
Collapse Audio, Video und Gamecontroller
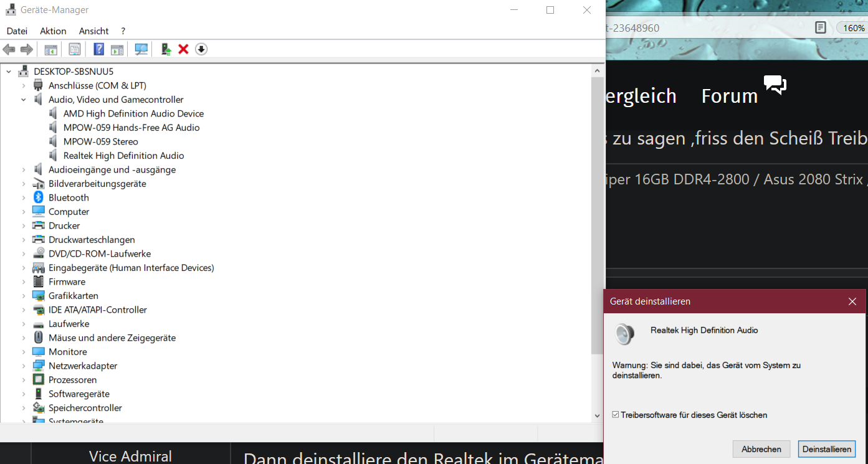click(24, 99)
